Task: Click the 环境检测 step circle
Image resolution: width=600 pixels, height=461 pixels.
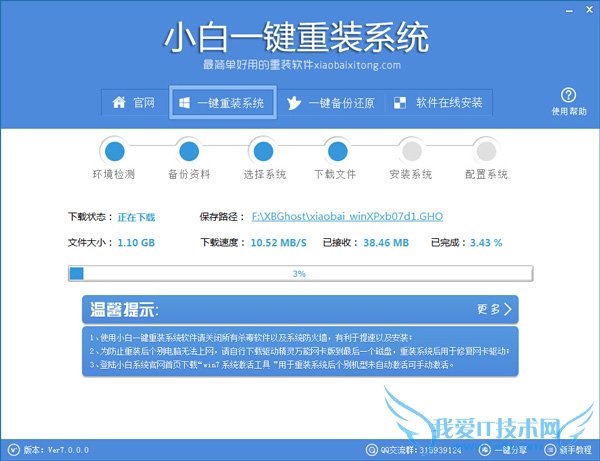Action: (x=114, y=151)
